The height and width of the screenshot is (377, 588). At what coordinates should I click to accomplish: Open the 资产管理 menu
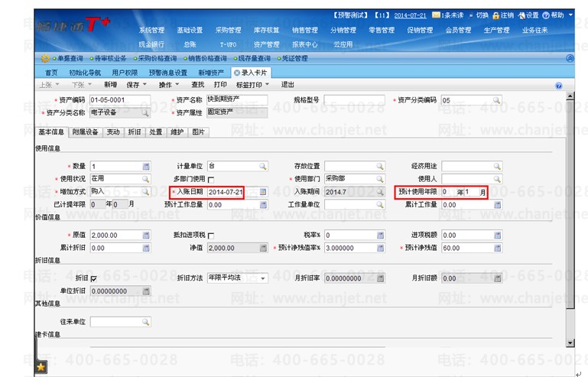point(266,44)
